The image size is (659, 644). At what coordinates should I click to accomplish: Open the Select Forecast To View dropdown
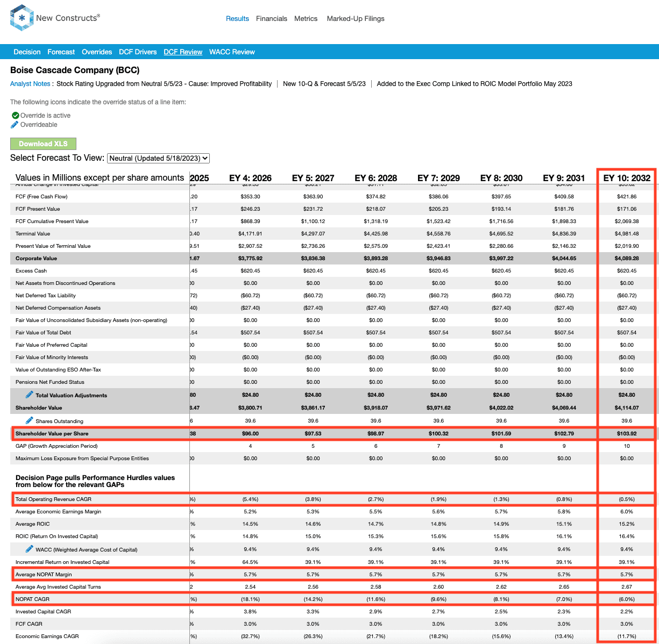[158, 158]
